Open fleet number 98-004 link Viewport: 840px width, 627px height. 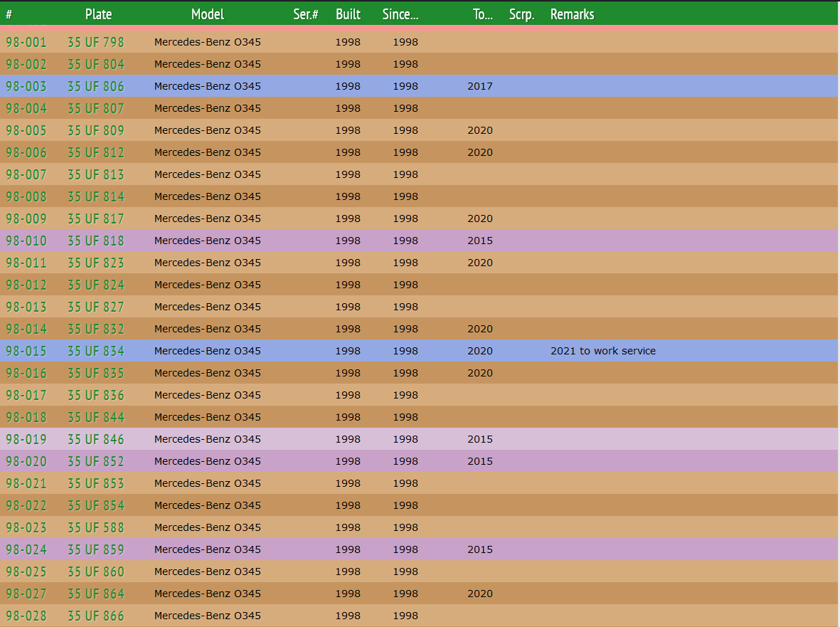(x=26, y=108)
